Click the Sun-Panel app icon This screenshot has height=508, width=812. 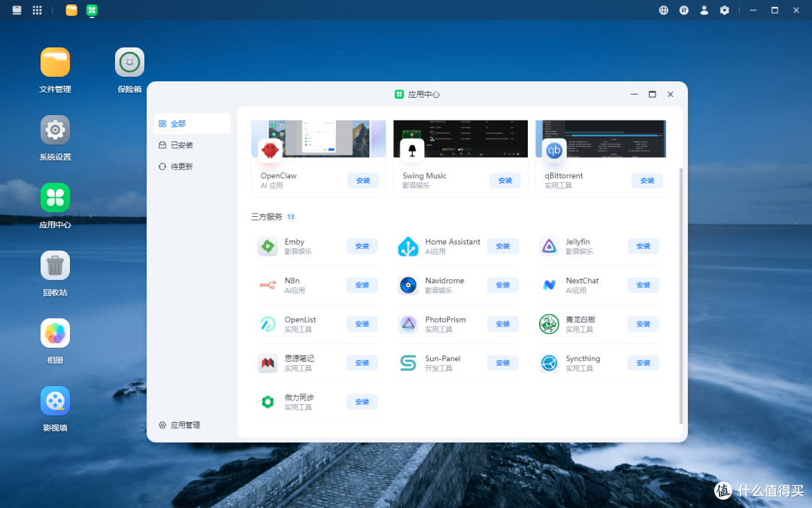coord(408,363)
